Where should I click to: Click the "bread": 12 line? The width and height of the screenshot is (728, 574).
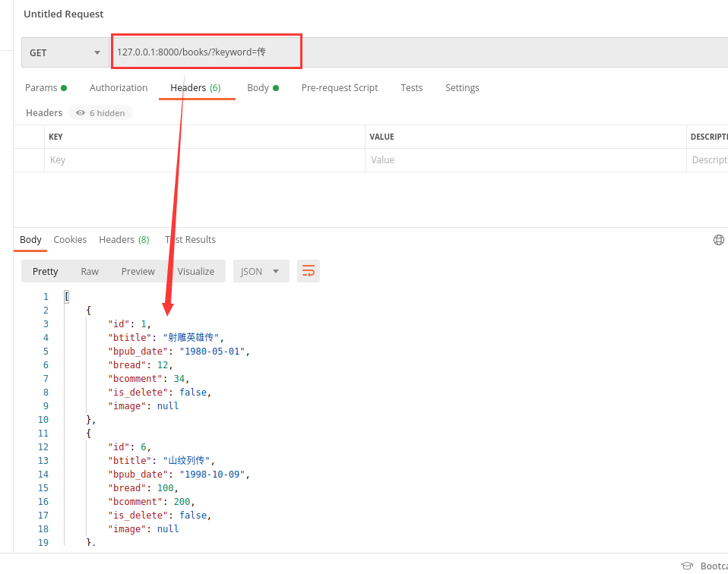pos(141,364)
